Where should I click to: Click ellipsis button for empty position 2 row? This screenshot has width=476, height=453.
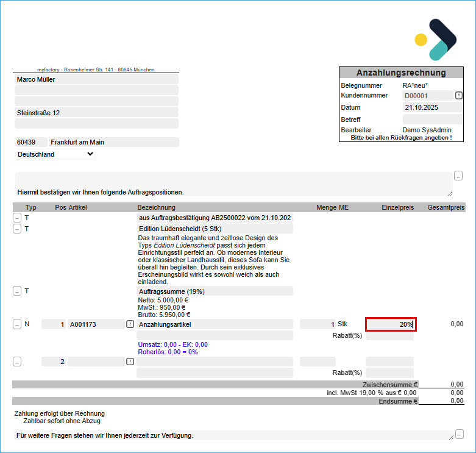tap(17, 362)
